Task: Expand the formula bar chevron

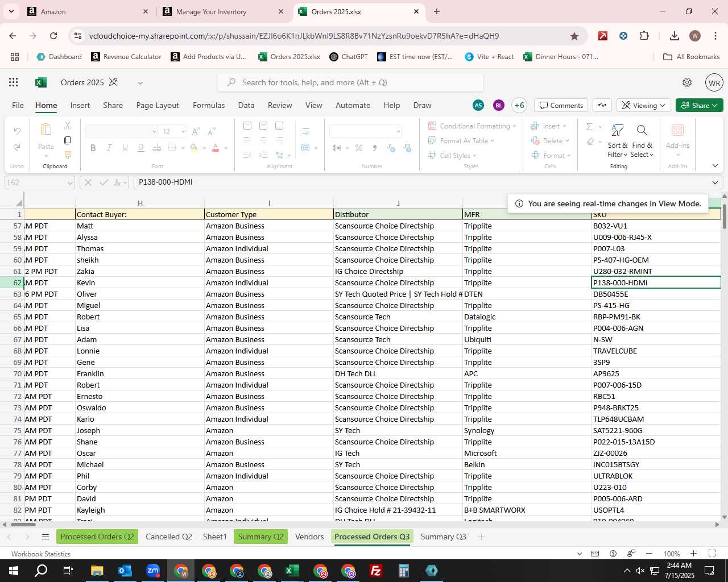Action: point(715,182)
